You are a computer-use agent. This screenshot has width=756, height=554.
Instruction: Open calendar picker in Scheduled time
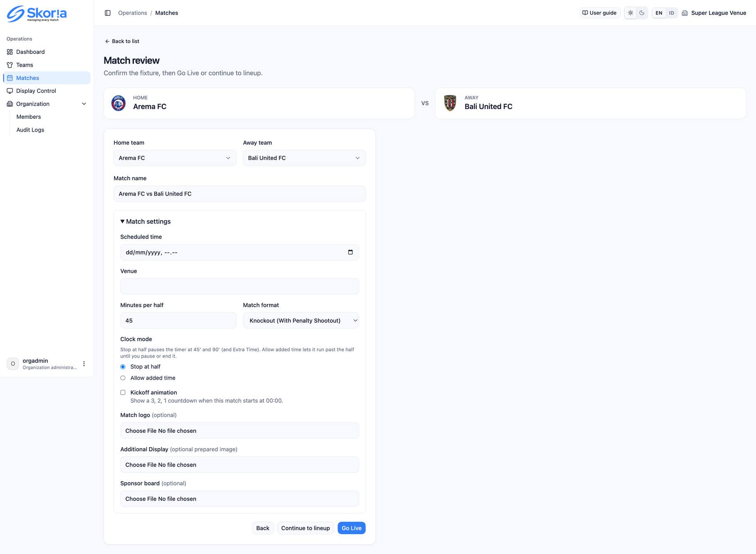pos(350,252)
